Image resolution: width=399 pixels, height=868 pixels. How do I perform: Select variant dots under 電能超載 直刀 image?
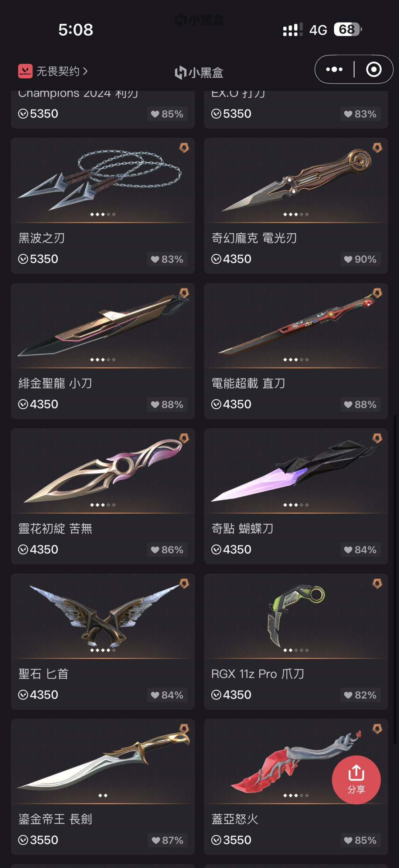296,359
